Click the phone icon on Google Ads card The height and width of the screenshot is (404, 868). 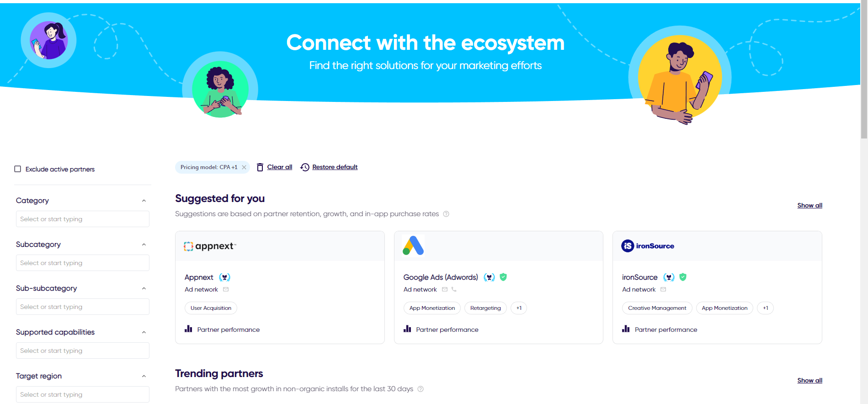coord(454,289)
